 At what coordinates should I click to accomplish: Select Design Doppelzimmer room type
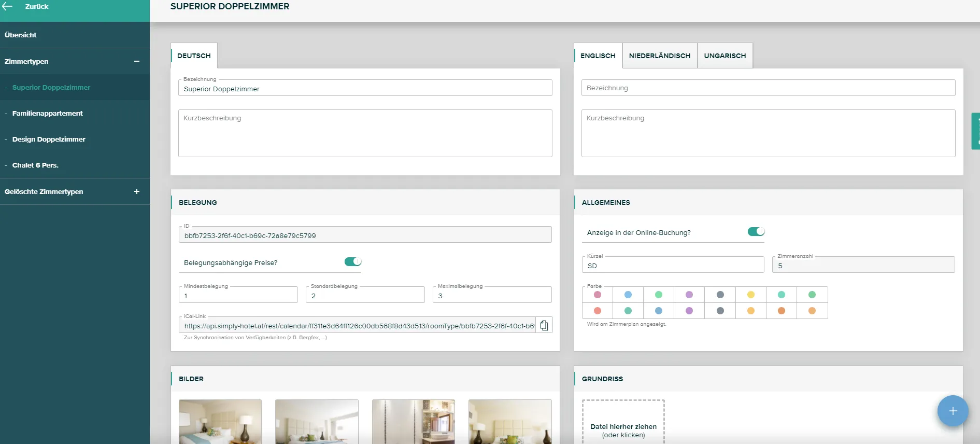point(75,139)
